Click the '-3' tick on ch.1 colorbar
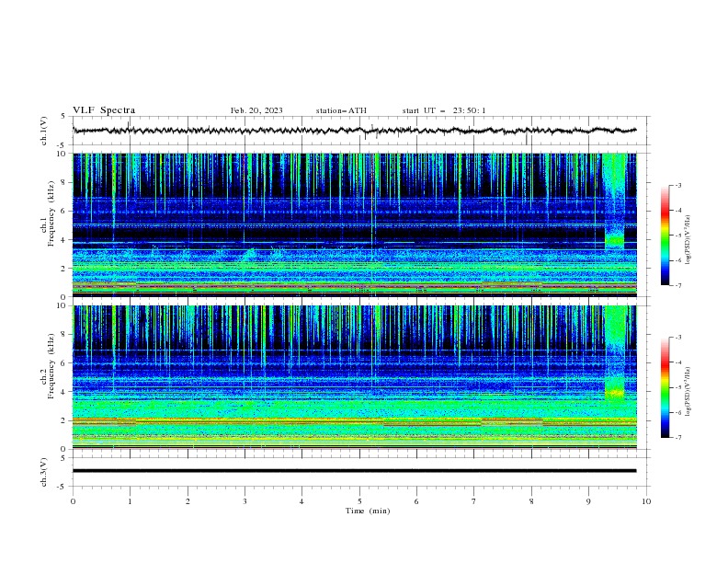Image resolution: width=728 pixels, height=563 pixels. pyautogui.click(x=678, y=185)
